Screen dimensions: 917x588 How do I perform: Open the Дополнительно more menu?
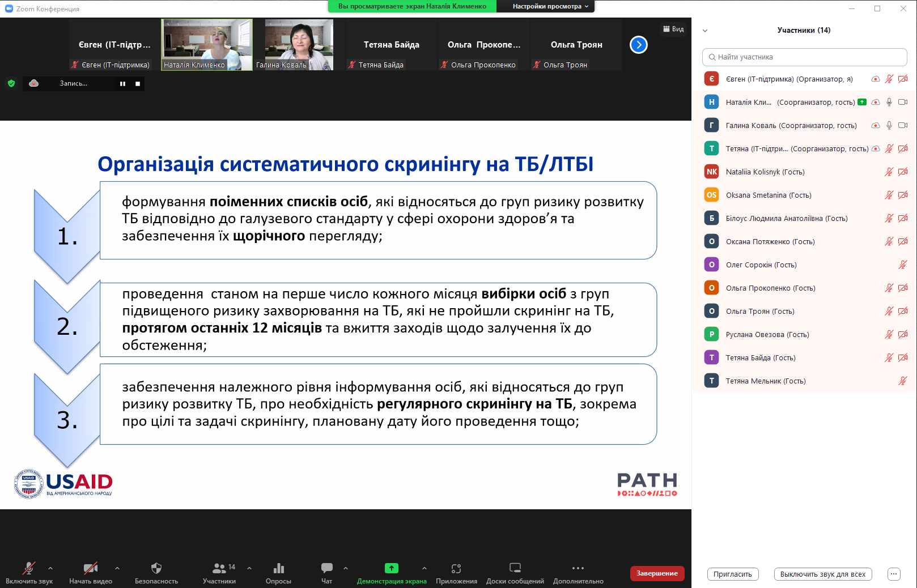pyautogui.click(x=578, y=568)
